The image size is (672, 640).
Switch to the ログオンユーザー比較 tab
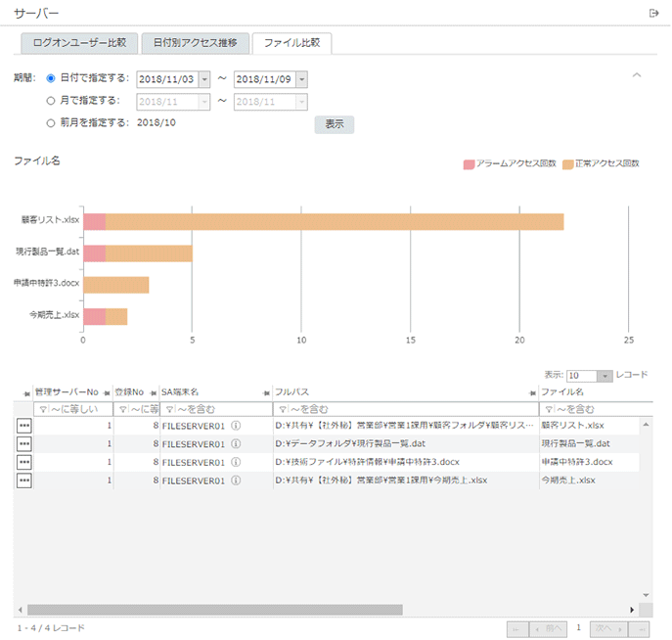click(x=79, y=43)
